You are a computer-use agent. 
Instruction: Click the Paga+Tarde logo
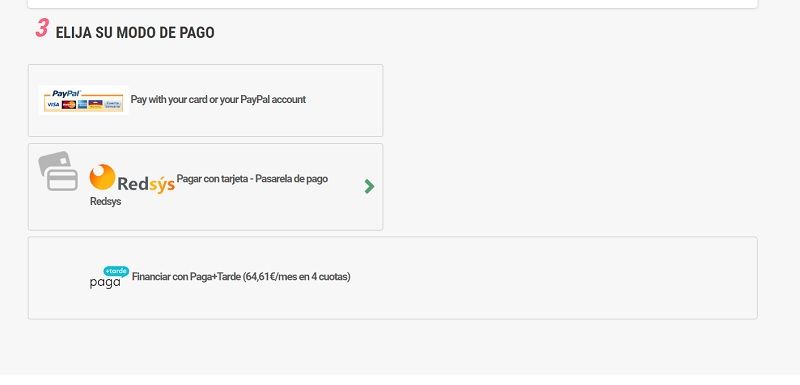(x=109, y=277)
